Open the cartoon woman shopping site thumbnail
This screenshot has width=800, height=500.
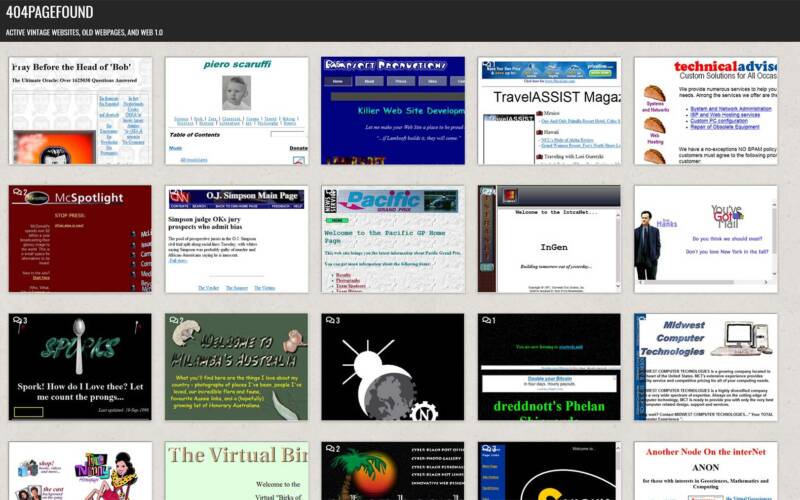pos(80,472)
